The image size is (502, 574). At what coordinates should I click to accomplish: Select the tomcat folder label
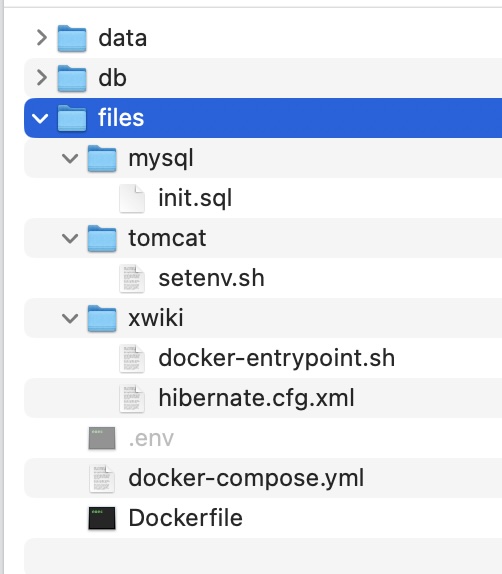[x=167, y=238]
